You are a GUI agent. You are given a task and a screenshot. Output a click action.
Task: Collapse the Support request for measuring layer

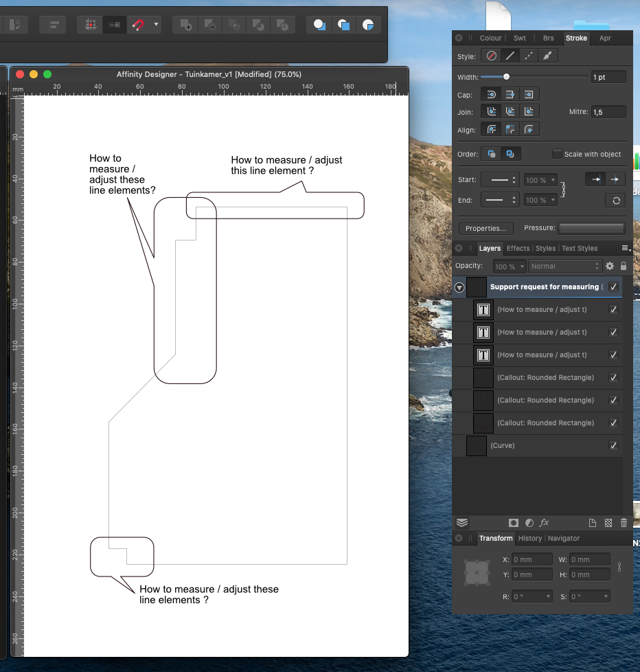(x=459, y=287)
